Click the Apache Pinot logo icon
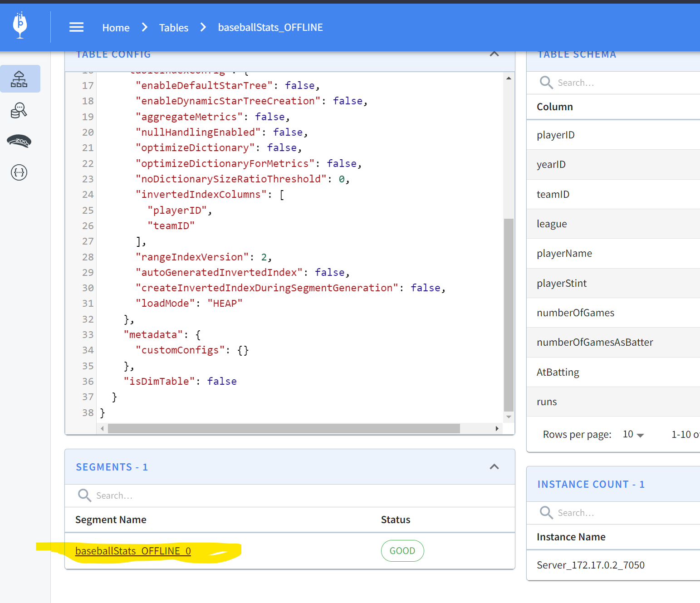700x603 pixels. coord(20,26)
